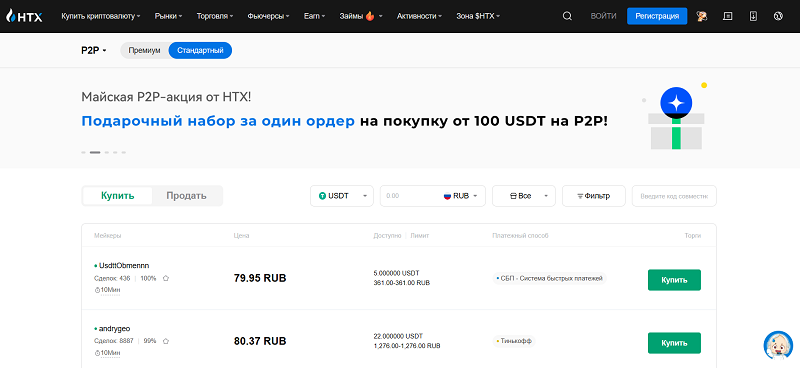800x368 pixels.
Task: Open the RUB currency dropdown
Action: coord(460,196)
